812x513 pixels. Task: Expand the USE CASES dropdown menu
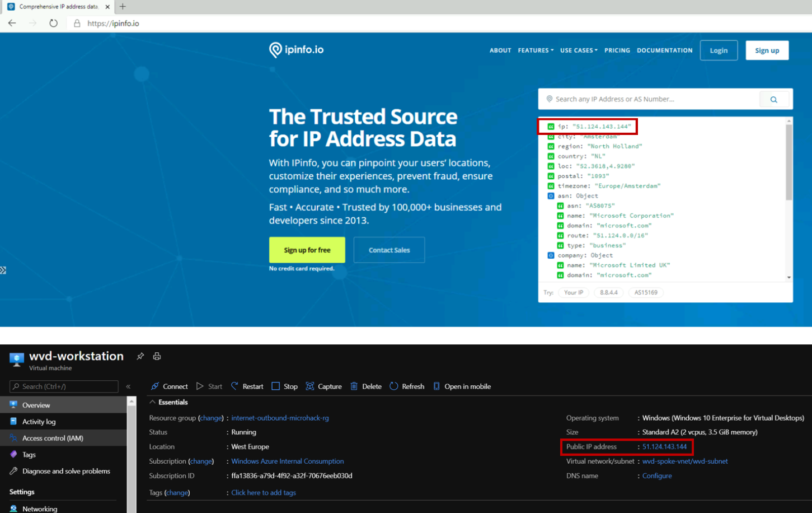[579, 50]
